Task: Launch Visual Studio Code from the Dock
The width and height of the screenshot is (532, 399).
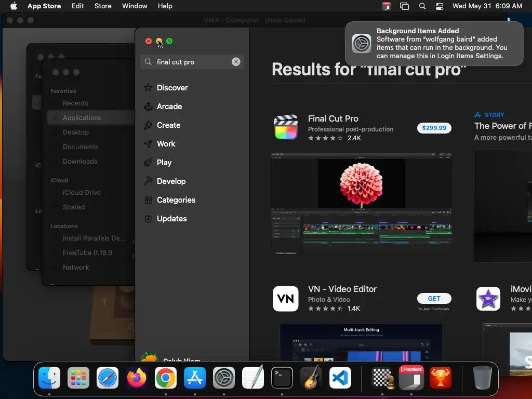Action: (x=340, y=377)
